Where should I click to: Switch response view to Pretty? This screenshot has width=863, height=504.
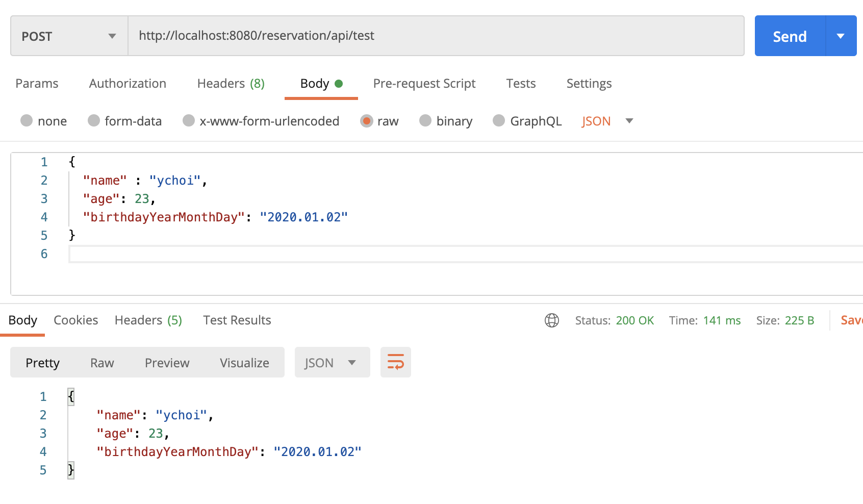tap(43, 363)
